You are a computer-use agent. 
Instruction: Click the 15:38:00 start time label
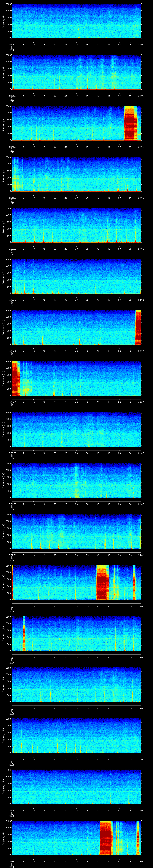click(12, 861)
